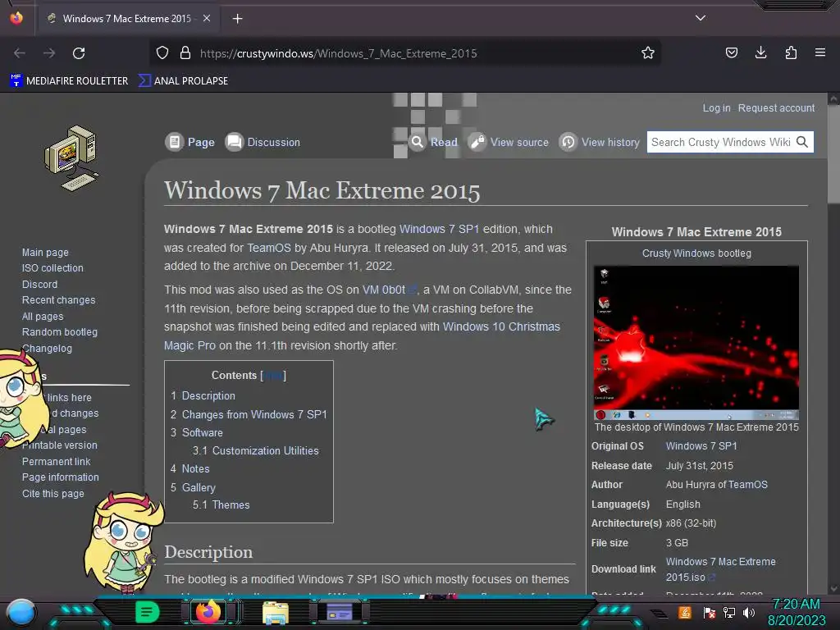Image resolution: width=840 pixels, height=630 pixels.
Task: Close the Windows 7 Mac Extreme tab
Action: (x=207, y=19)
